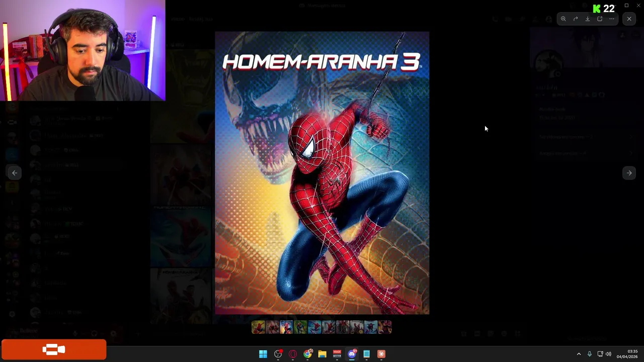This screenshot has width=644, height=362.
Task: Open Voicemeeter from the taskbar
Action: [x=337, y=354]
